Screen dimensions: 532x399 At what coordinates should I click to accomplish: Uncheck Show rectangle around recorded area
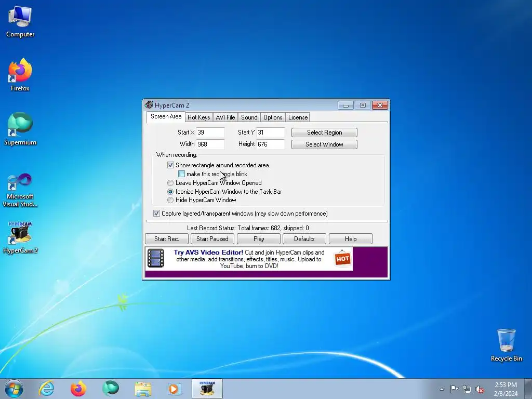(170, 165)
